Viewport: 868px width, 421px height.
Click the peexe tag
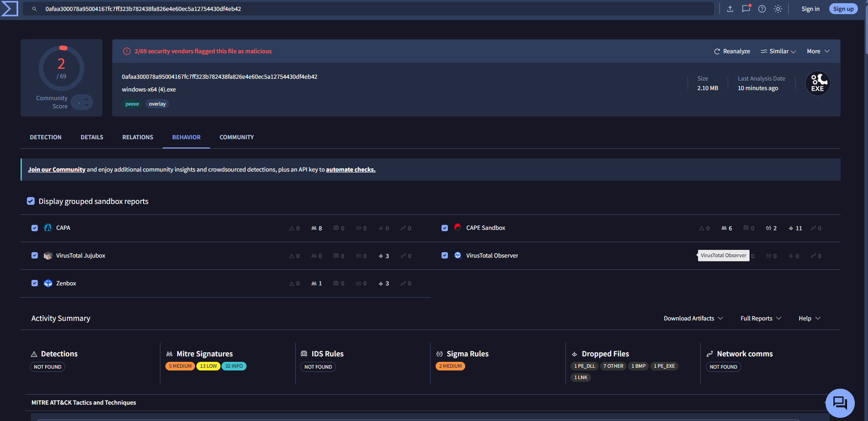[x=132, y=104]
